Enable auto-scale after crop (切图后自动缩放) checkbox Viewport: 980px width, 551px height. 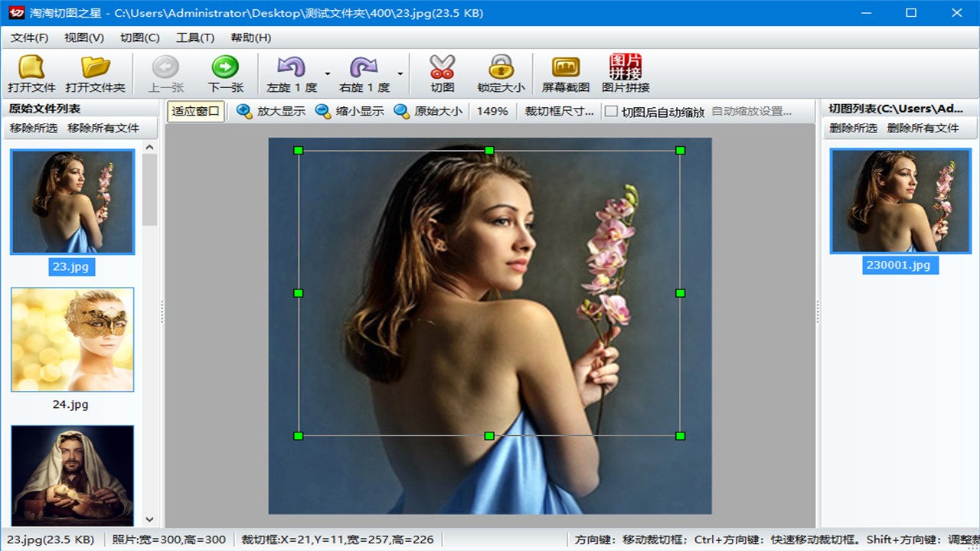click(x=612, y=112)
